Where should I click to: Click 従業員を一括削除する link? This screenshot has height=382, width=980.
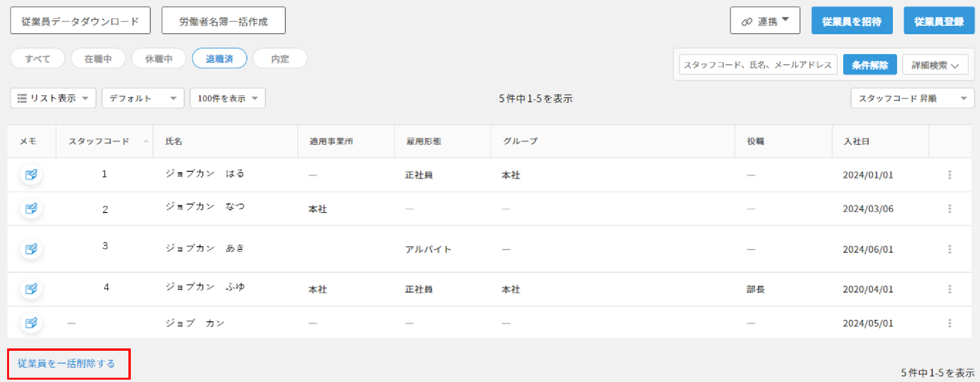pyautogui.click(x=66, y=364)
